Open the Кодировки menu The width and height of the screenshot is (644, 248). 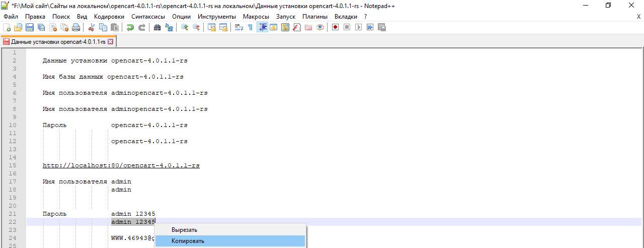coord(109,16)
